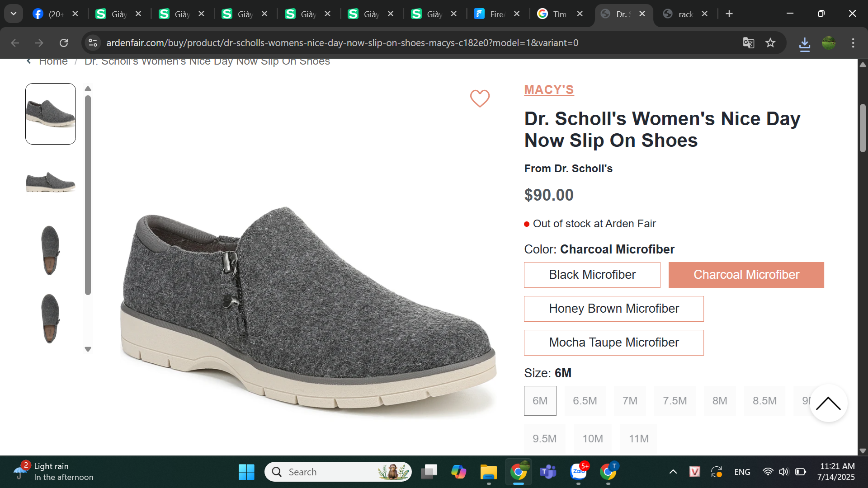Choose the Honey Brown Microfiber color
This screenshot has height=488, width=868.
(x=613, y=309)
